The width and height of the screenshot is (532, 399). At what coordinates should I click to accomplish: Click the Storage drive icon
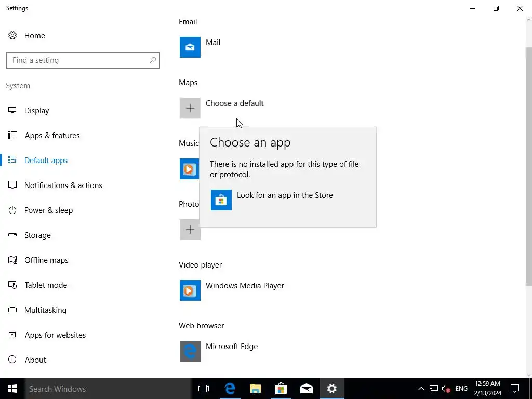pyautogui.click(x=12, y=235)
